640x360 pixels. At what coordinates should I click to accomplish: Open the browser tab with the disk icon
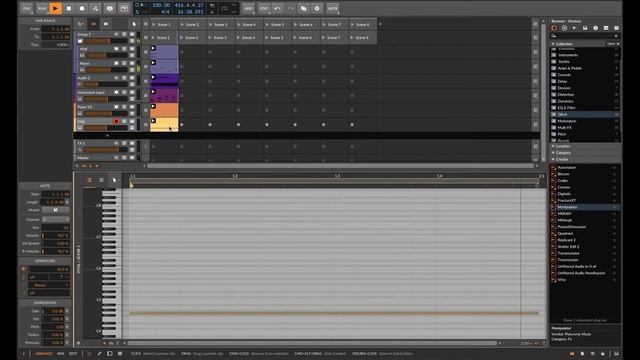coord(585,28)
